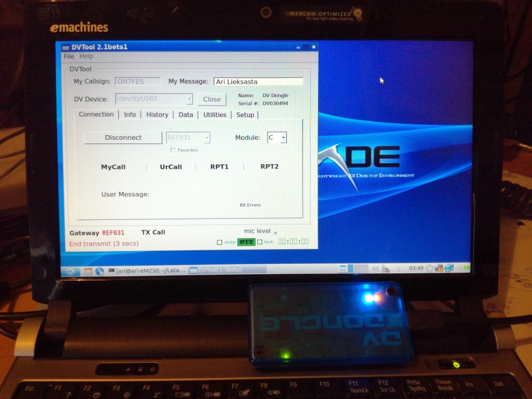Toggle the Favorites checkbox
The width and height of the screenshot is (532, 399).
tap(173, 150)
